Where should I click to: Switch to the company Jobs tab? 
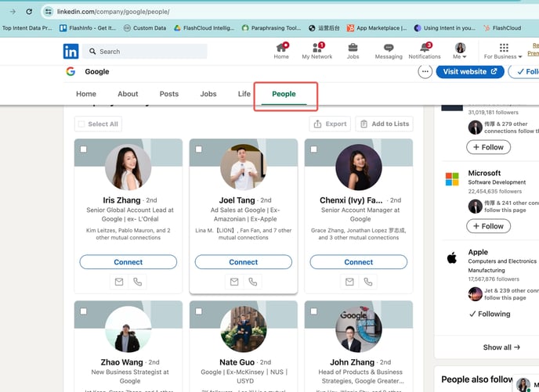point(208,94)
